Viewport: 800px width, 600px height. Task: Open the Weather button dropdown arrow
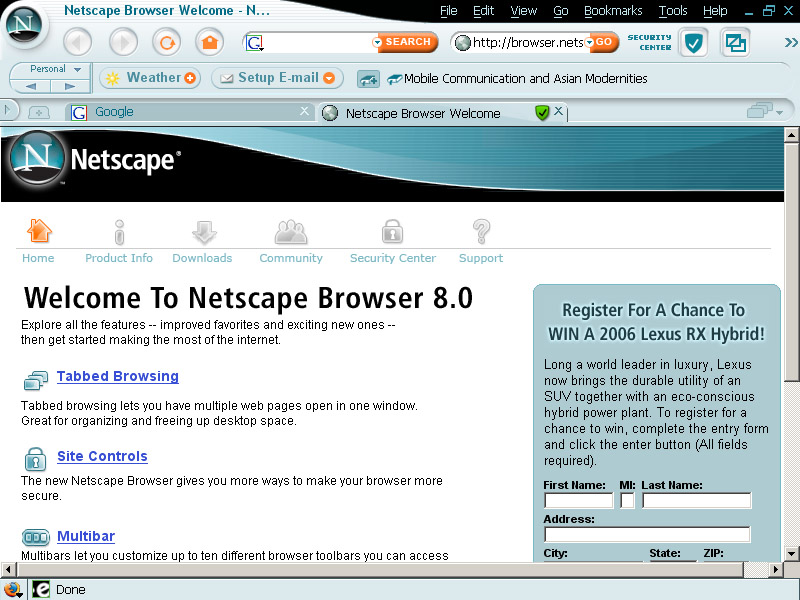(190, 78)
